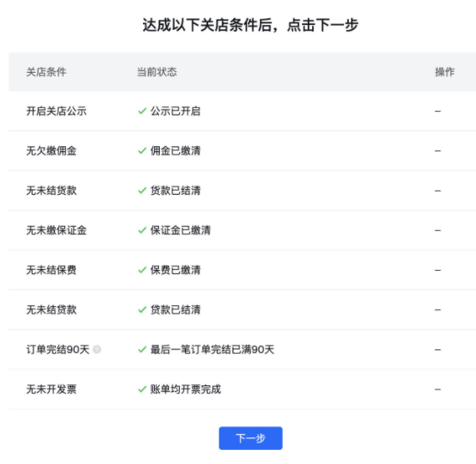Click green checkmark next to 贷款已结清
This screenshot has width=476, height=464.
click(x=142, y=310)
